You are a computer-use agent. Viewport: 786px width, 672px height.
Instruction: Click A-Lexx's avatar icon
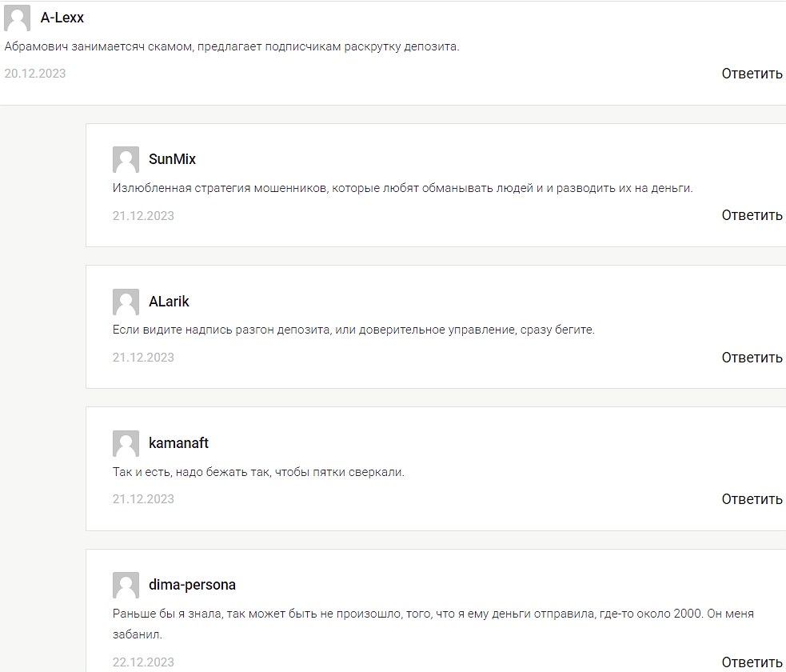(18, 18)
